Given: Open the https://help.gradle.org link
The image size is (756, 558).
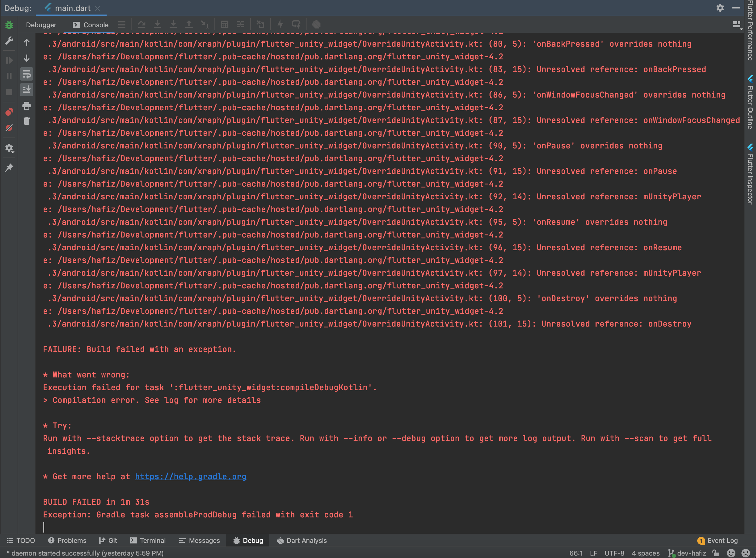Looking at the screenshot, I should tap(190, 476).
